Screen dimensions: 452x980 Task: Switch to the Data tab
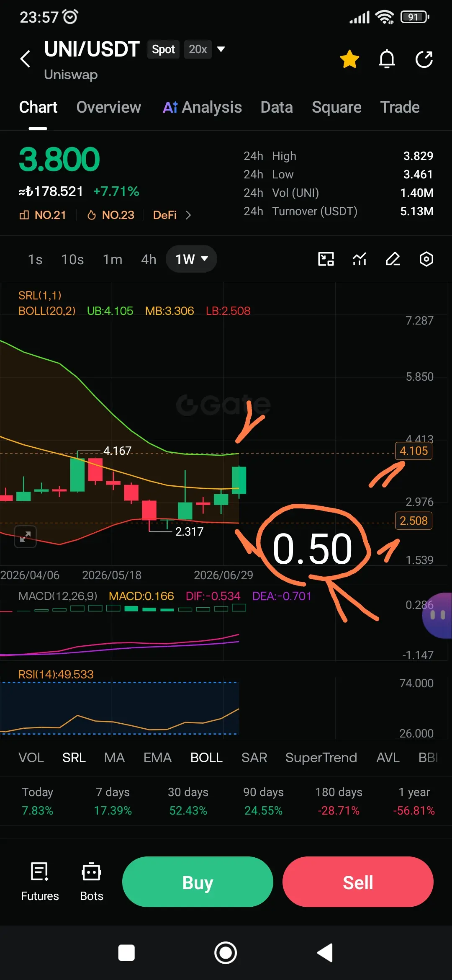pyautogui.click(x=277, y=107)
